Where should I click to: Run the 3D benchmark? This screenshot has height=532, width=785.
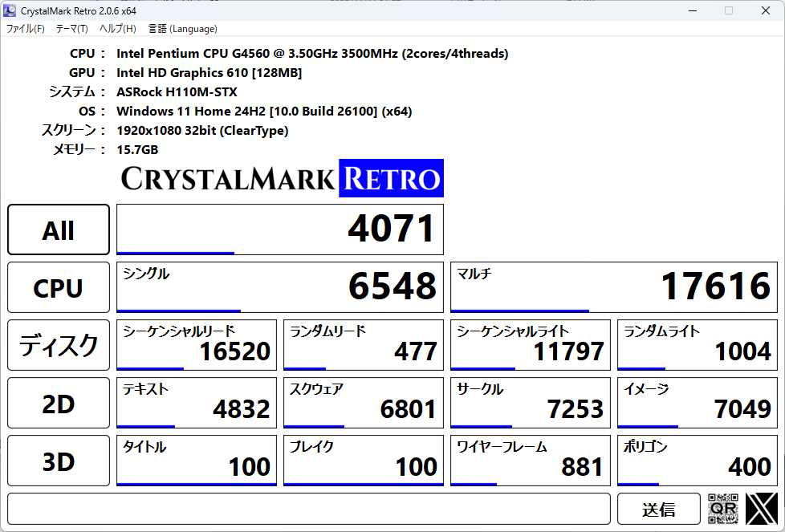[59, 461]
